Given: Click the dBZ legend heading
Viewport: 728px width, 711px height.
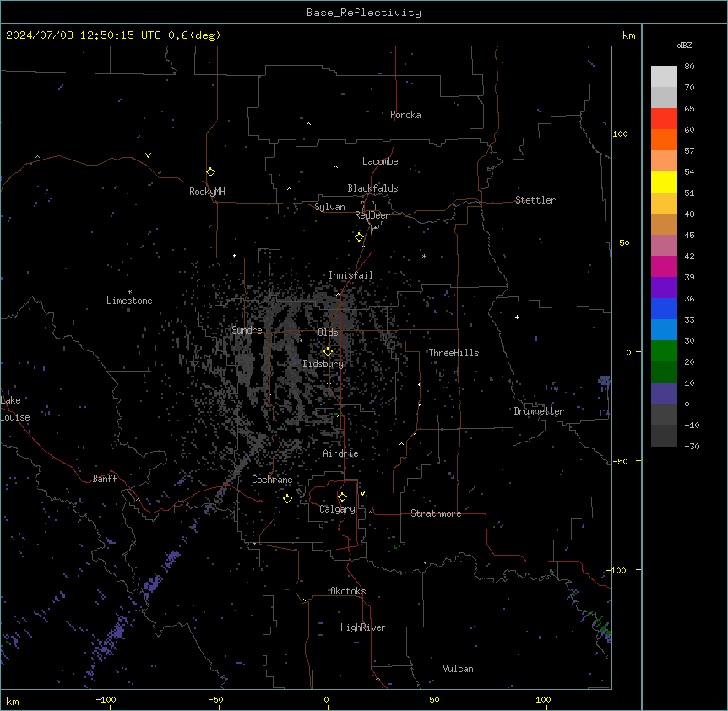Looking at the screenshot, I should pyautogui.click(x=684, y=45).
